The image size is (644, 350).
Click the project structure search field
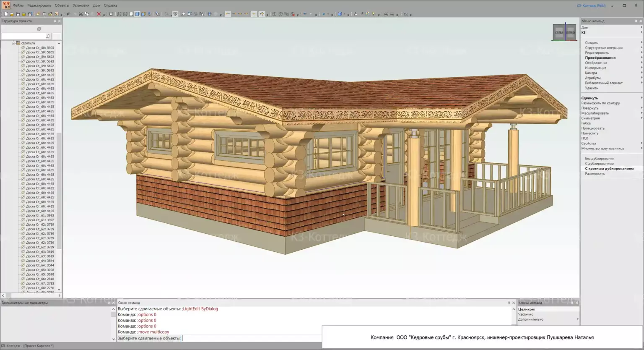23,37
